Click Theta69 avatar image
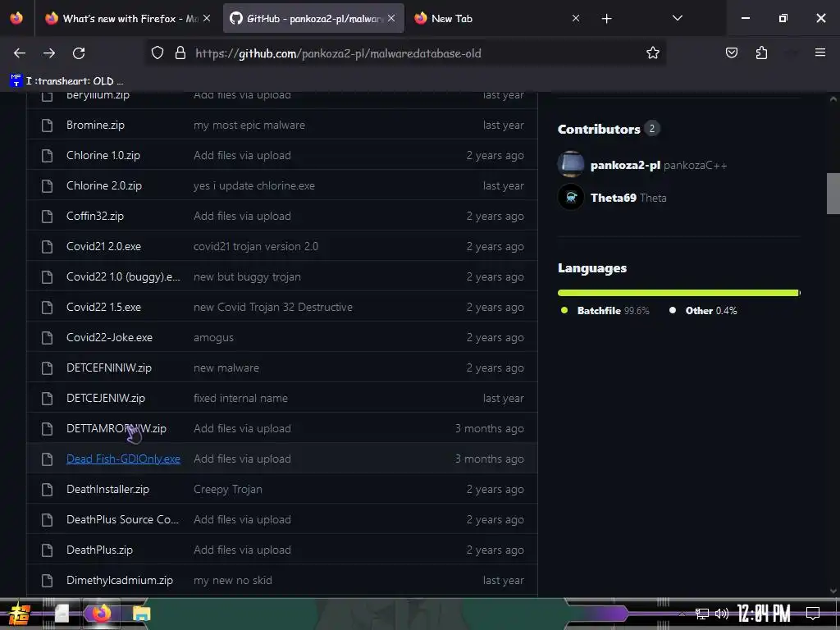Screen dimensions: 840x630 571,197
